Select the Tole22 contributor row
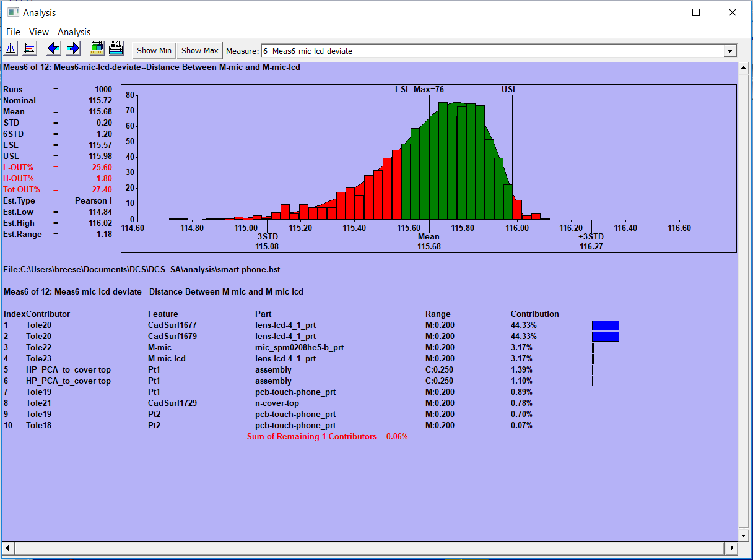 (38, 347)
